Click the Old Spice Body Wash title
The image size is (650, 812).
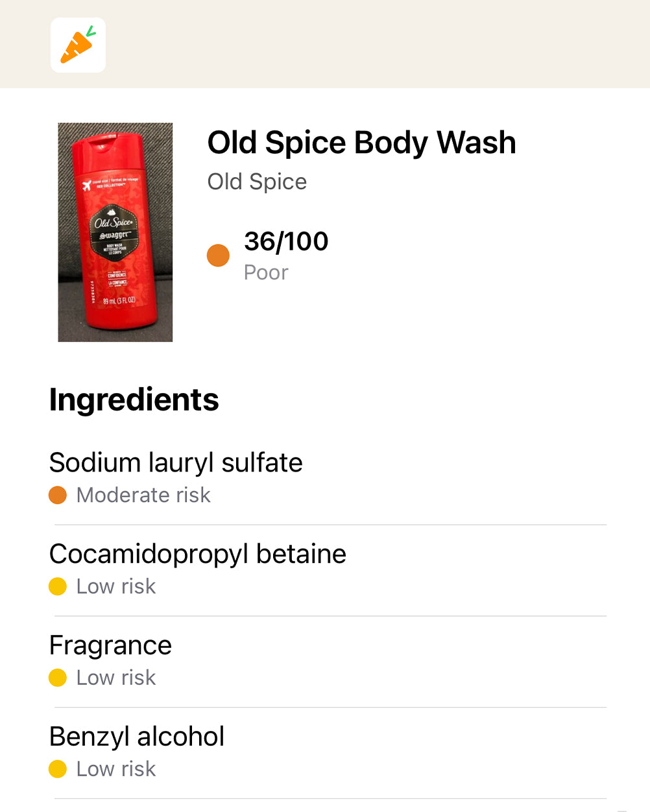[361, 143]
